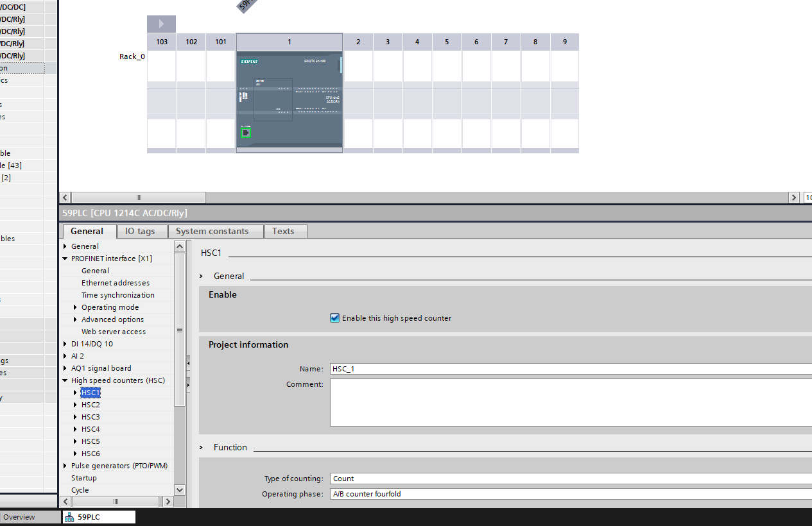Select HSC3 in the navigation tree

(91, 417)
